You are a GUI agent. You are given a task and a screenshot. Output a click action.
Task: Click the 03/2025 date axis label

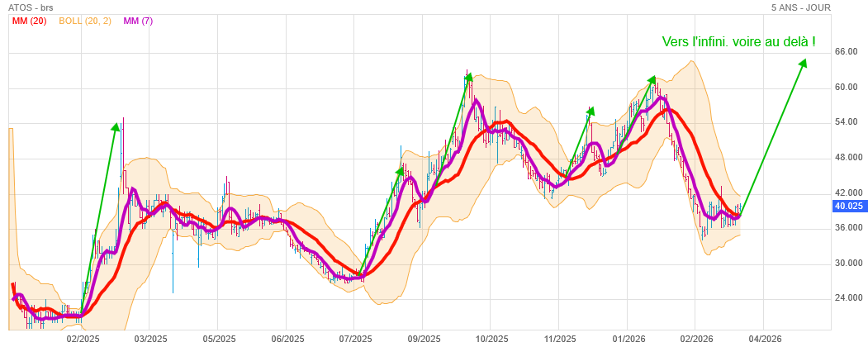149,338
